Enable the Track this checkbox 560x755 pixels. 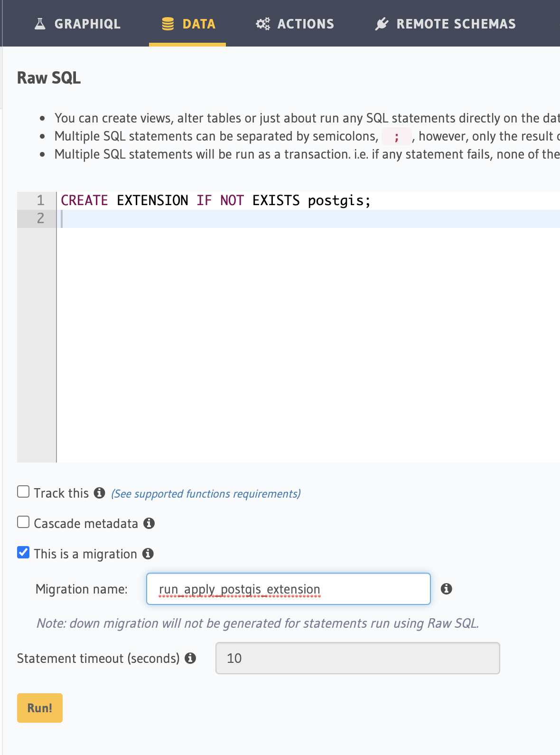click(x=23, y=492)
